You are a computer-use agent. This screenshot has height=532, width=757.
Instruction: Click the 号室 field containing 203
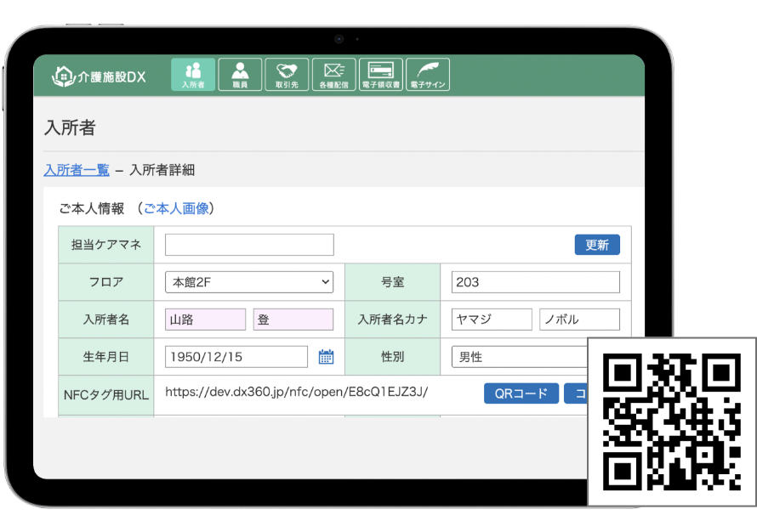(x=535, y=282)
